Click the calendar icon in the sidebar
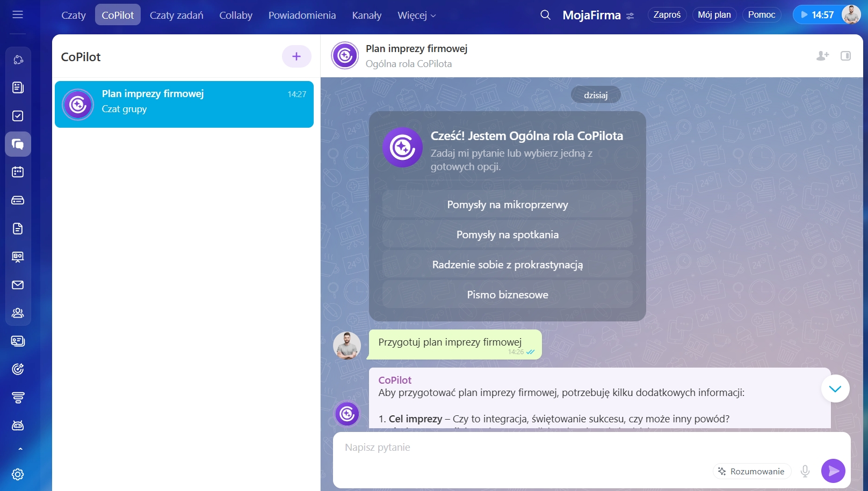The image size is (868, 491). tap(18, 172)
